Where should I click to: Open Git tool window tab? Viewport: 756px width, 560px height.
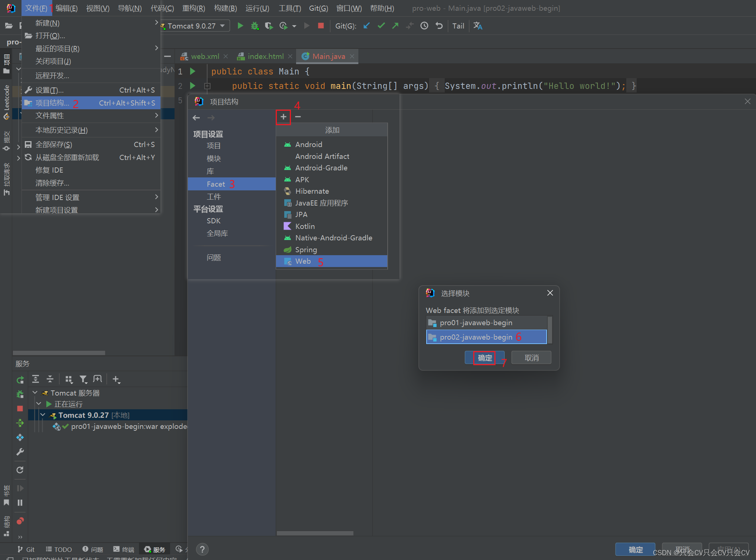coord(26,549)
